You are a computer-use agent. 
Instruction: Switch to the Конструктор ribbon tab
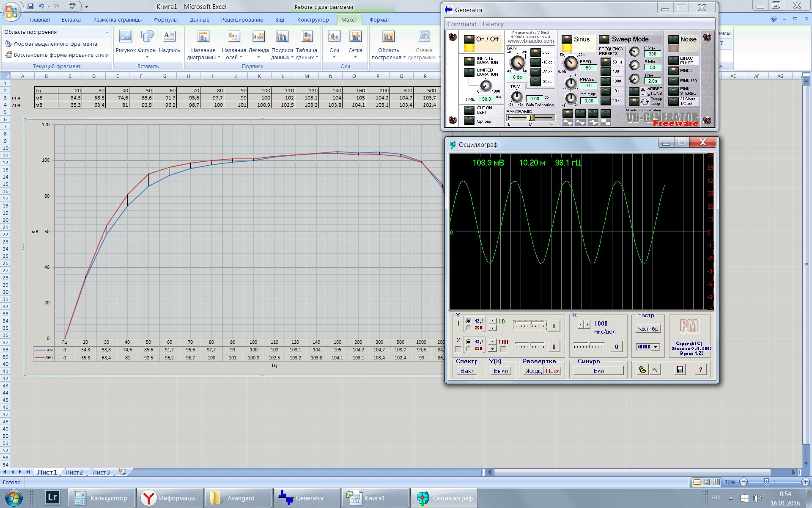pos(313,19)
